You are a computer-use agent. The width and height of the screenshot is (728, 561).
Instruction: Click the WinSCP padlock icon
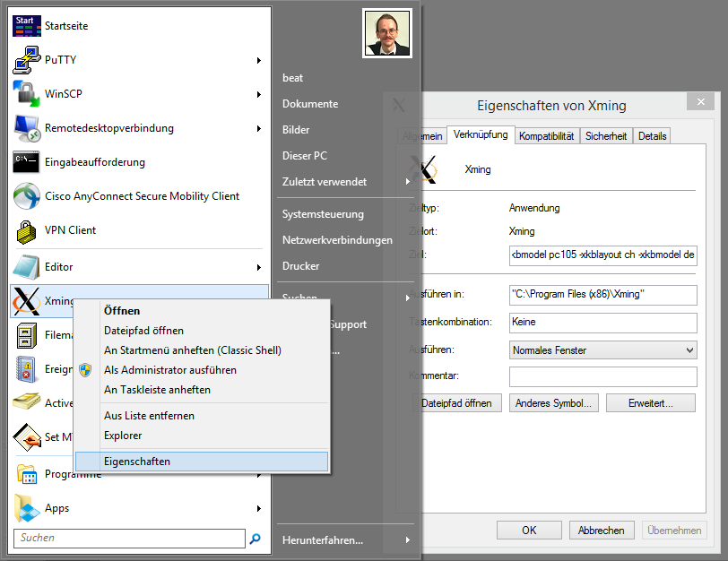pyautogui.click(x=27, y=94)
